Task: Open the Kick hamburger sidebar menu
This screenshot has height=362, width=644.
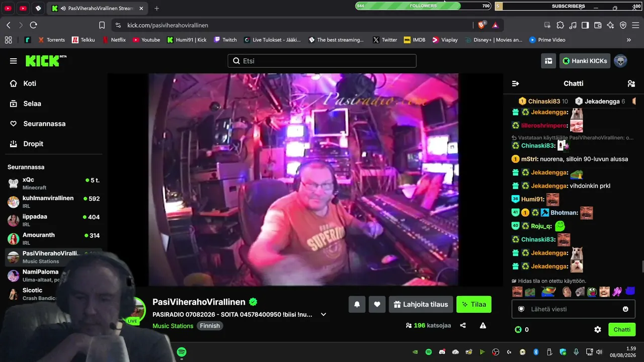Action: tap(14, 61)
